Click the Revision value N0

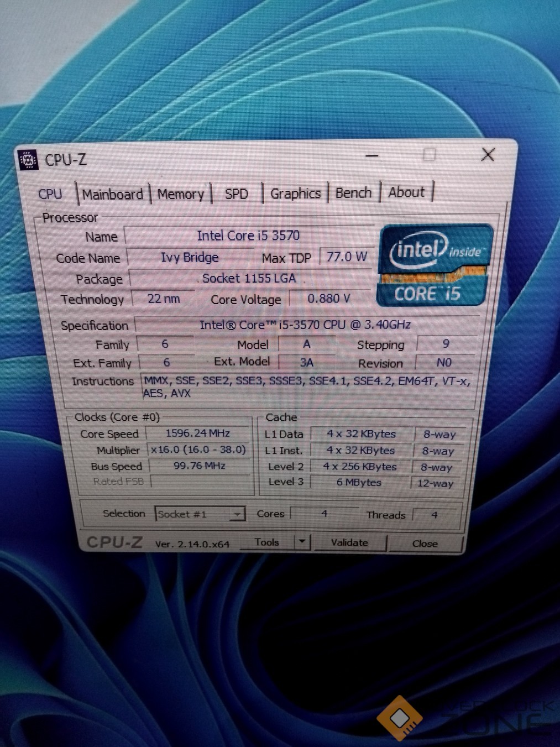coord(444,363)
